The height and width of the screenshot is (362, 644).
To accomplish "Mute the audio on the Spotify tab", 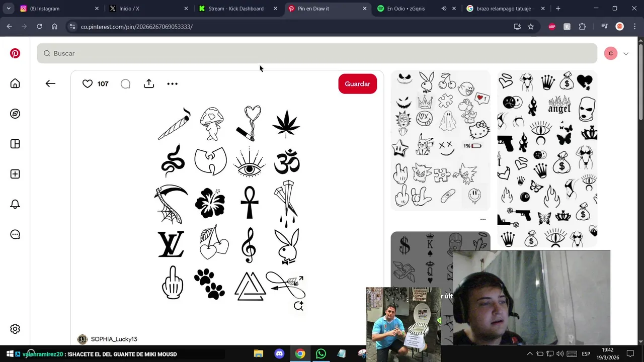I will (444, 9).
